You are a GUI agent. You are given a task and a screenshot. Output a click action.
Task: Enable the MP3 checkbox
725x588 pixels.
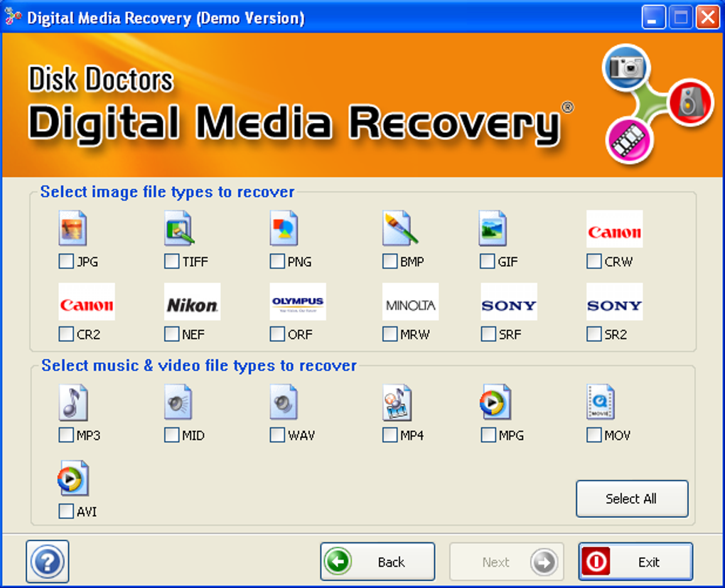pos(66,435)
